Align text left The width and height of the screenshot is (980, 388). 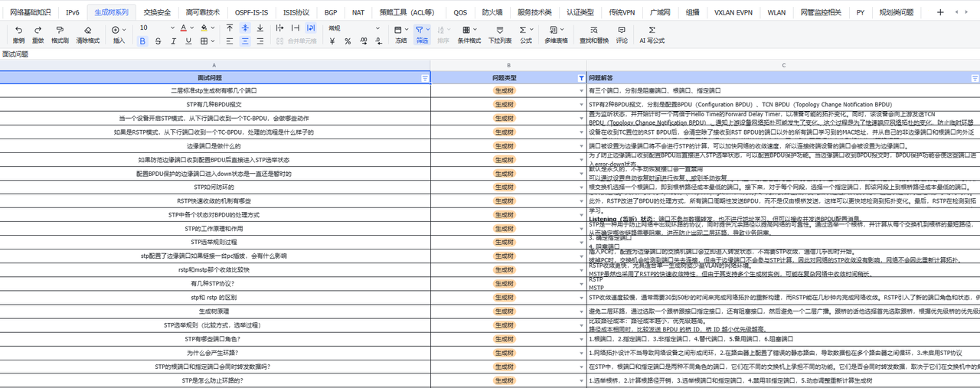click(230, 41)
